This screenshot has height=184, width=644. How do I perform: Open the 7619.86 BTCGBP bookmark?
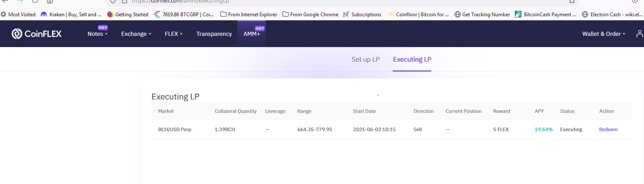184,14
